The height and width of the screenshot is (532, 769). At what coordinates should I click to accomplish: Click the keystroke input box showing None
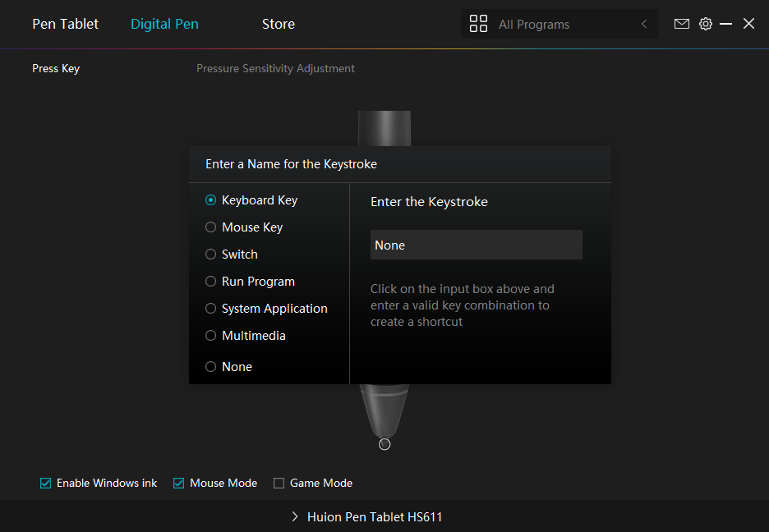477,245
